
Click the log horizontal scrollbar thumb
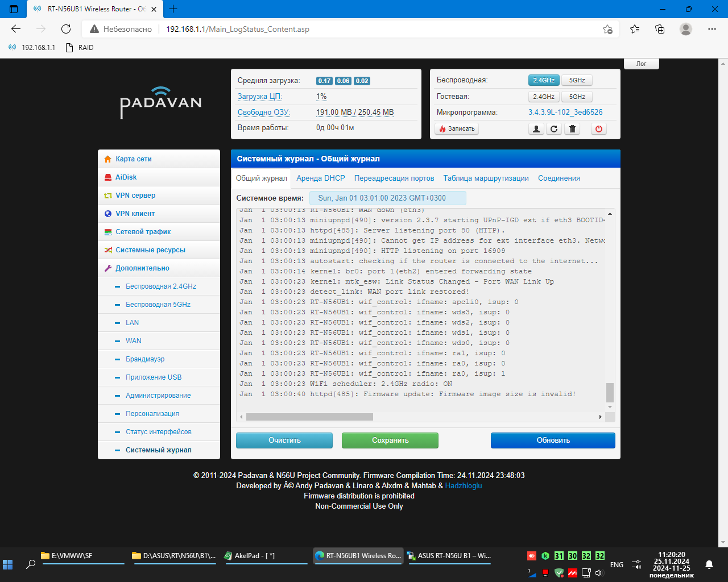click(x=309, y=417)
